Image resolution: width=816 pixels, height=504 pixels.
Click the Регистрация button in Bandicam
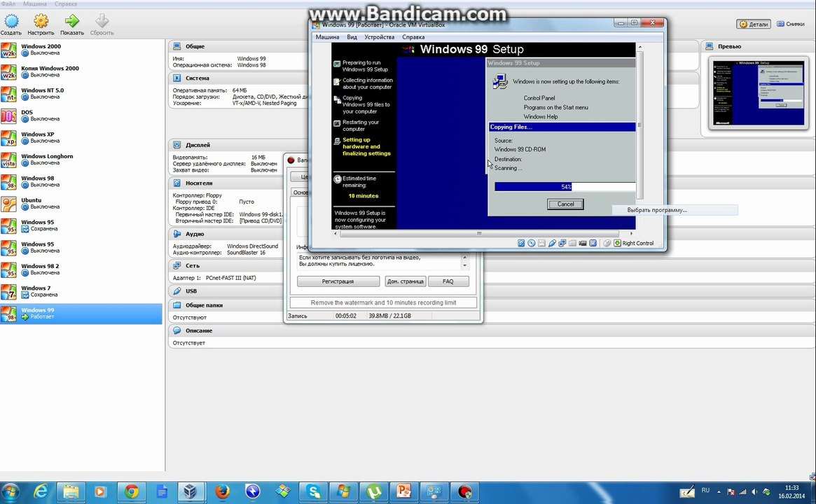tap(338, 281)
